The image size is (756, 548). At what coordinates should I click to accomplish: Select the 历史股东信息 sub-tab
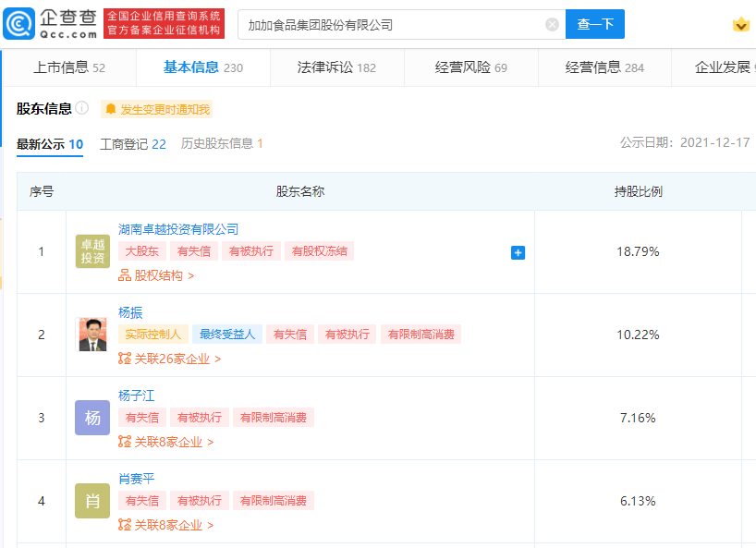222,143
